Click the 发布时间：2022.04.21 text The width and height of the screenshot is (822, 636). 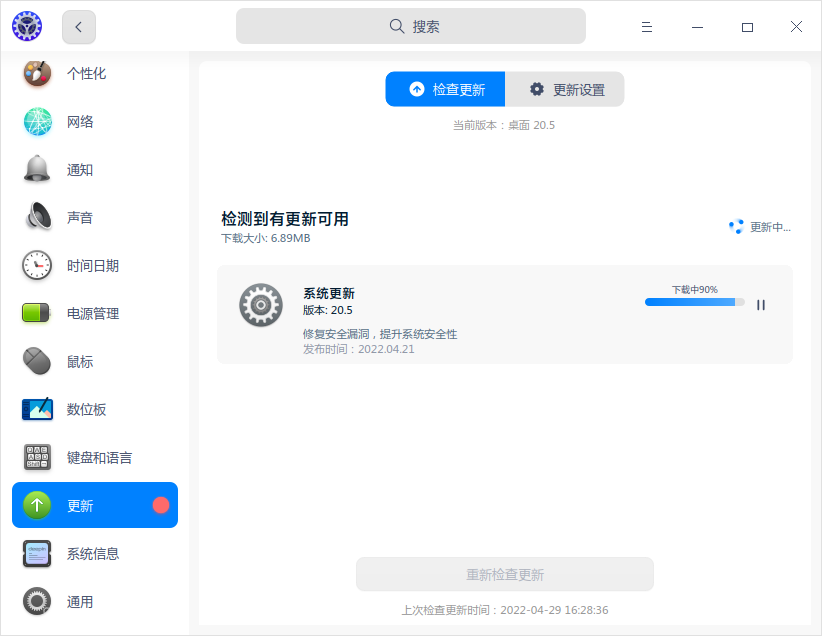359,349
